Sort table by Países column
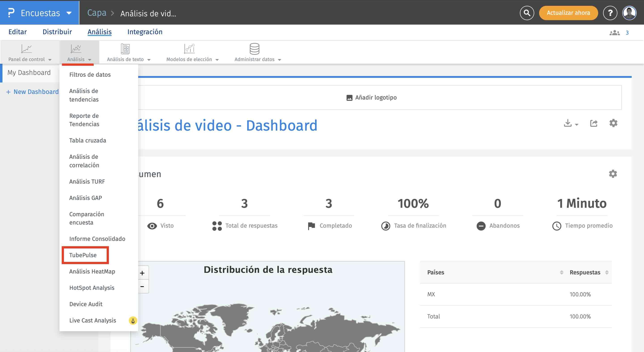Viewport: 644px width, 352px height. 561,272
